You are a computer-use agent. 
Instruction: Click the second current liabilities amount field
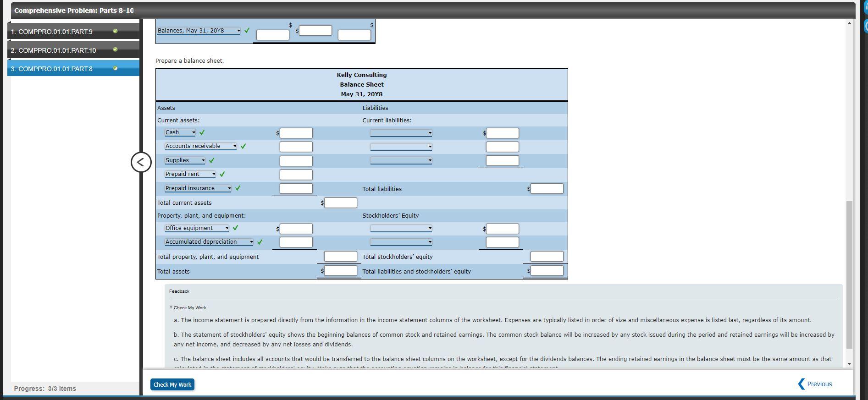[x=503, y=147]
